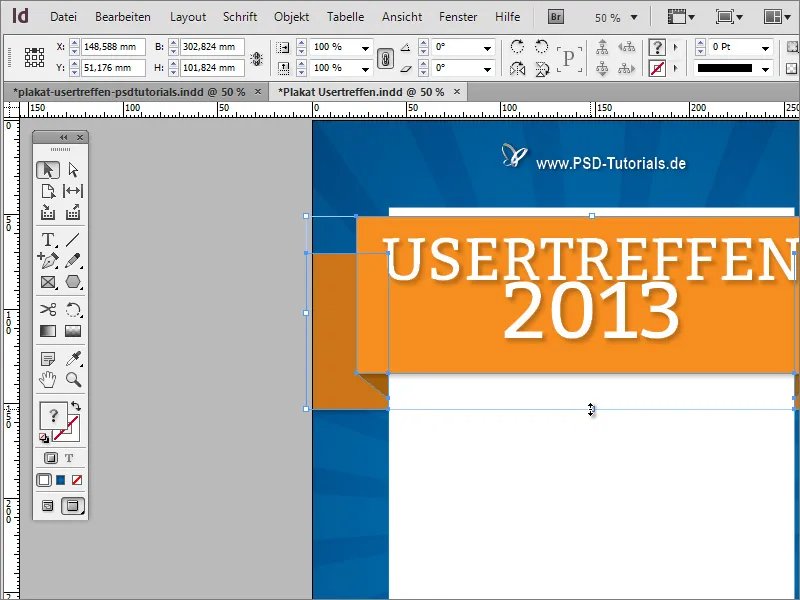Click the stroke color box in control bar
Screen dimensions: 800x600
coord(657,68)
